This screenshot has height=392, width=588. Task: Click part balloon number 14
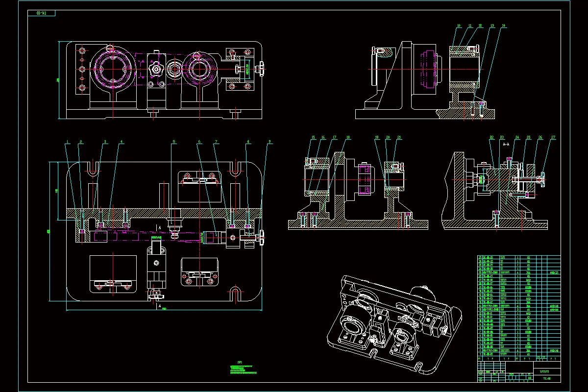(x=503, y=25)
